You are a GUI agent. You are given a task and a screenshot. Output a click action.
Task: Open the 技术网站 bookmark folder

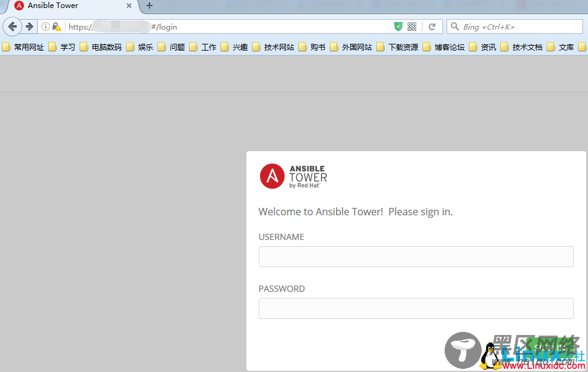coord(274,47)
